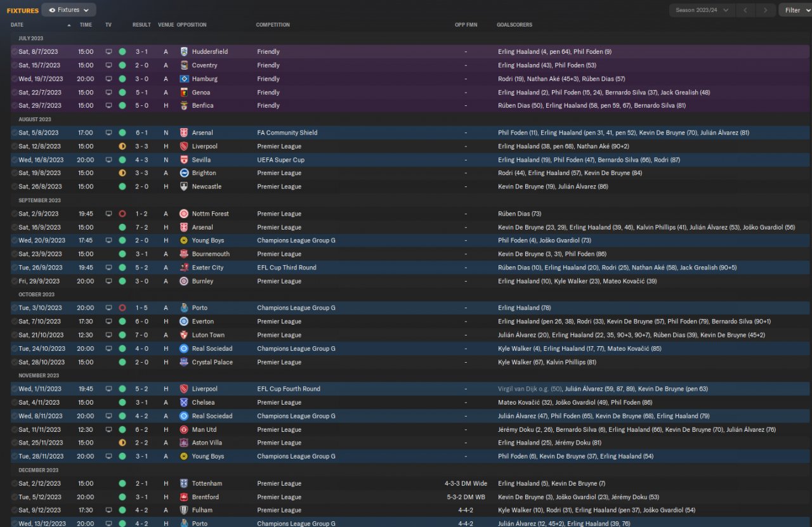Open the FA Community Shield competition link

287,133
